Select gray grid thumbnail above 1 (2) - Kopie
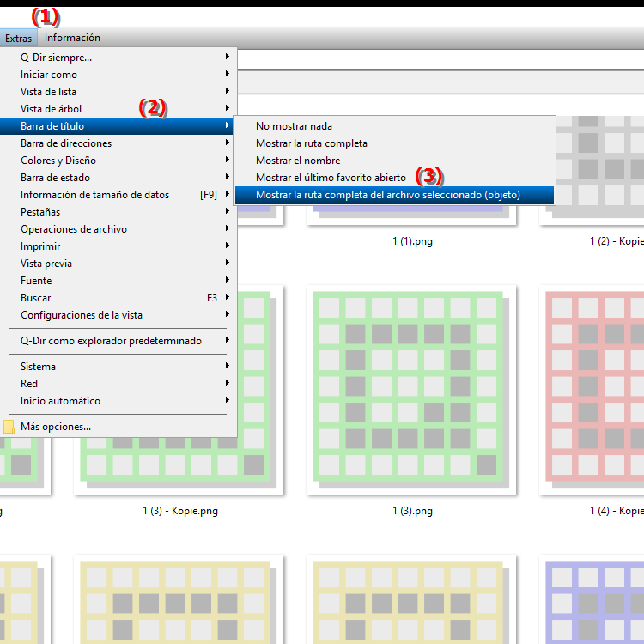The image size is (644, 644). [x=600, y=171]
